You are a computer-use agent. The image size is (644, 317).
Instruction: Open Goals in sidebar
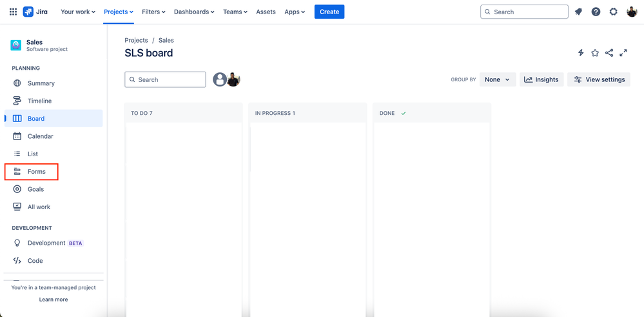[x=54, y=189]
